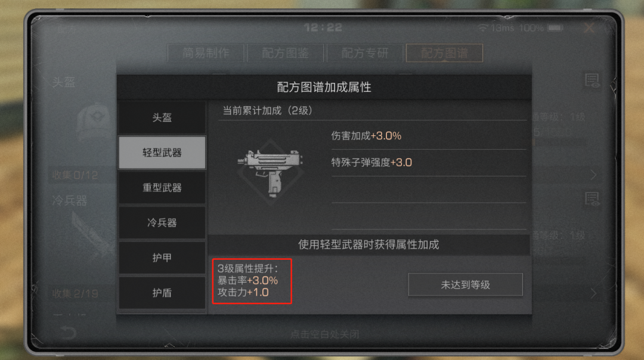
Task: Expand helmet collection chevron arrow
Action: pyautogui.click(x=594, y=175)
